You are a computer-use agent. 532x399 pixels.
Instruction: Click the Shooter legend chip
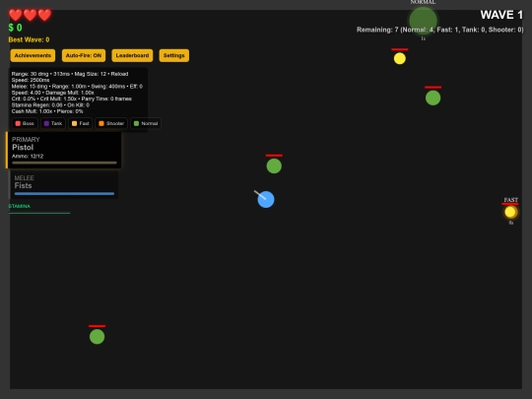[x=111, y=123]
